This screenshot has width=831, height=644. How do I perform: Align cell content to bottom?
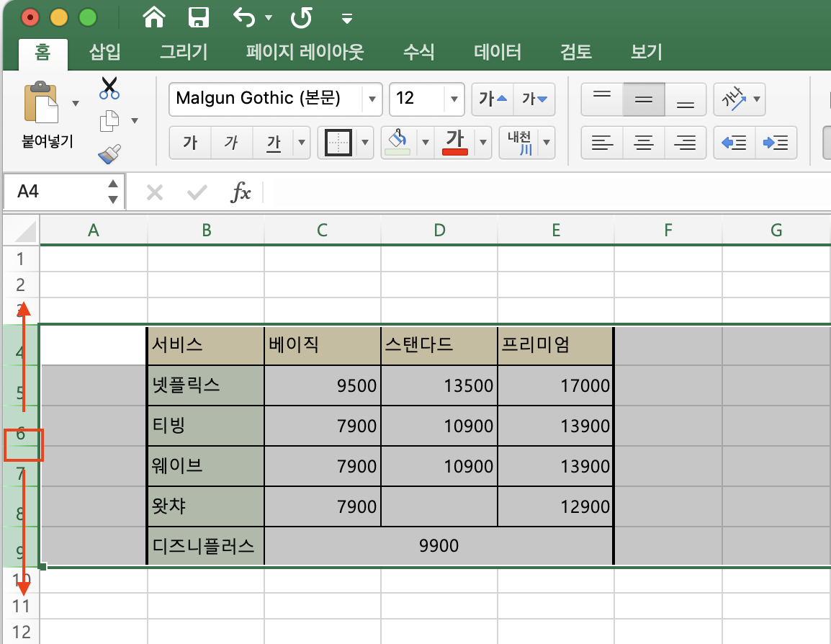(686, 99)
